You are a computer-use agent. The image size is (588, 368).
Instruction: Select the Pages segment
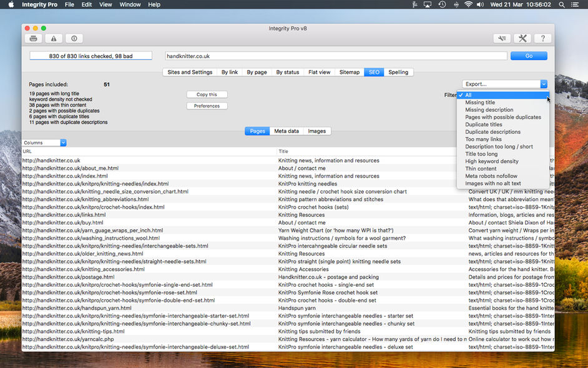click(x=257, y=131)
